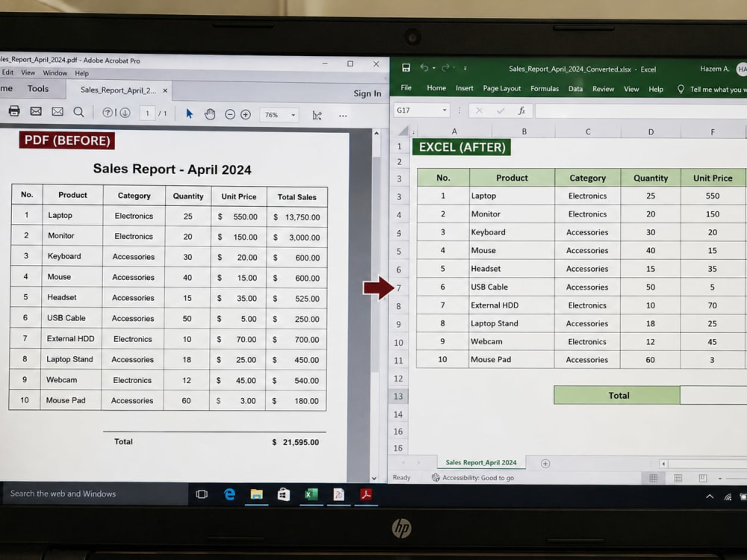Click Accessibility: Good to go status
The height and width of the screenshot is (560, 747).
point(473,478)
